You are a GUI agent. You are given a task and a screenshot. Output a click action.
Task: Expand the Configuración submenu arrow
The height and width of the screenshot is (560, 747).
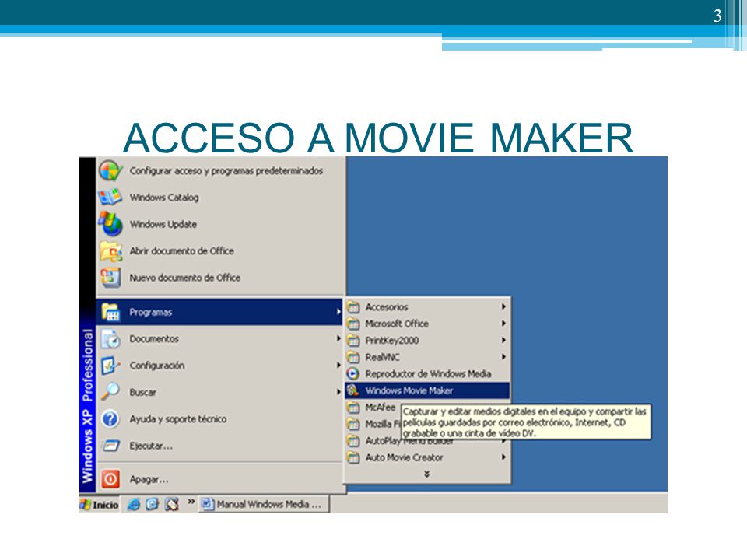coord(338,366)
